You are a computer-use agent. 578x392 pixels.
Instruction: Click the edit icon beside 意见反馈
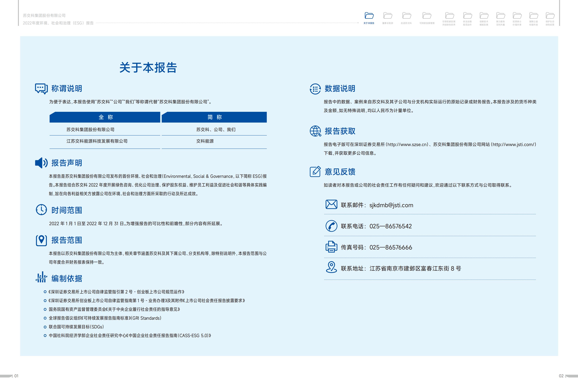(x=315, y=172)
